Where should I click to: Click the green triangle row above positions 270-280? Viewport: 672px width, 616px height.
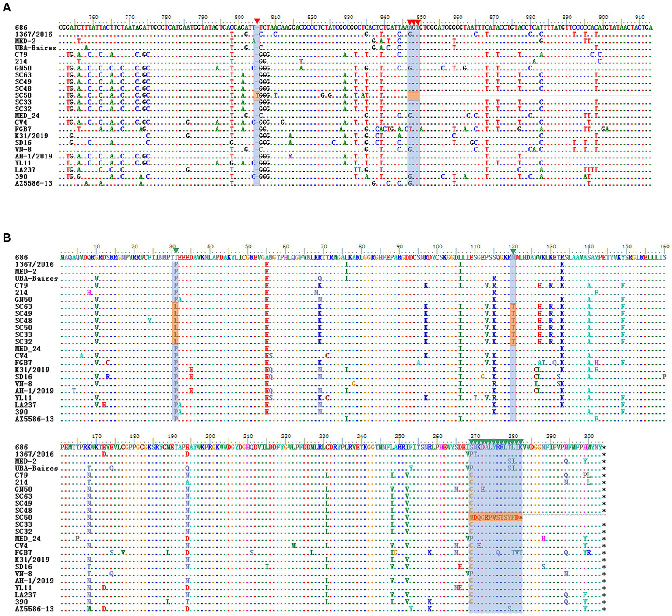click(x=495, y=441)
